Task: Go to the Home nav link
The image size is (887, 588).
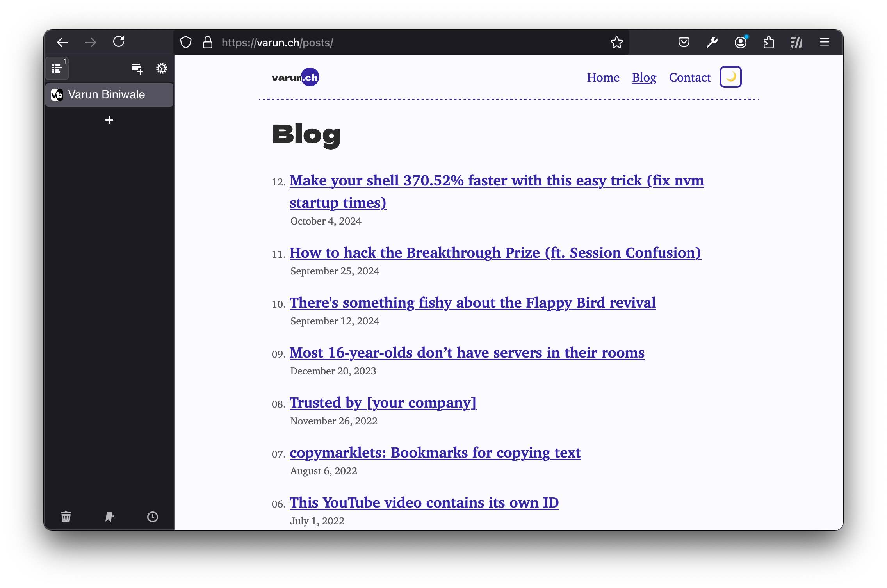Action: 603,77
